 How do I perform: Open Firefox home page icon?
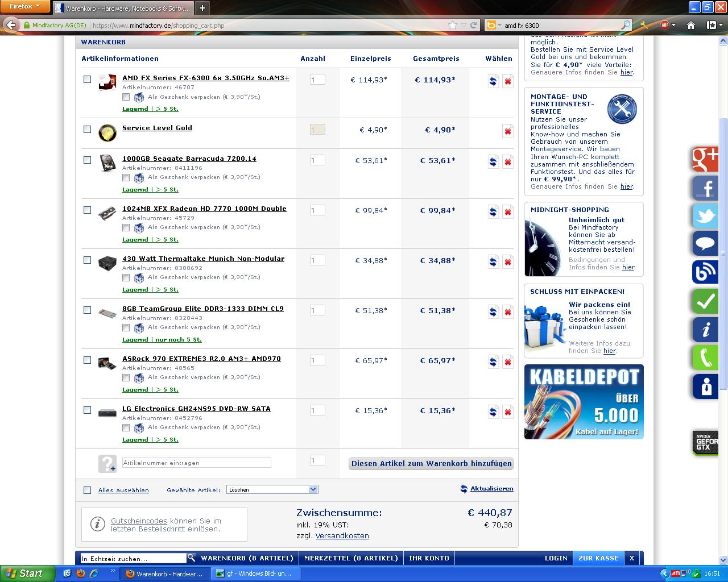(691, 25)
